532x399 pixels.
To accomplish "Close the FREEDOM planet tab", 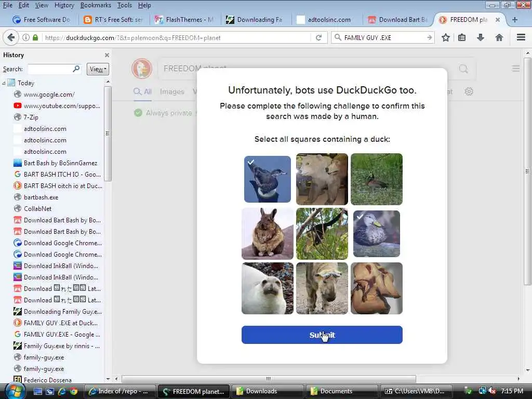I will point(497,20).
